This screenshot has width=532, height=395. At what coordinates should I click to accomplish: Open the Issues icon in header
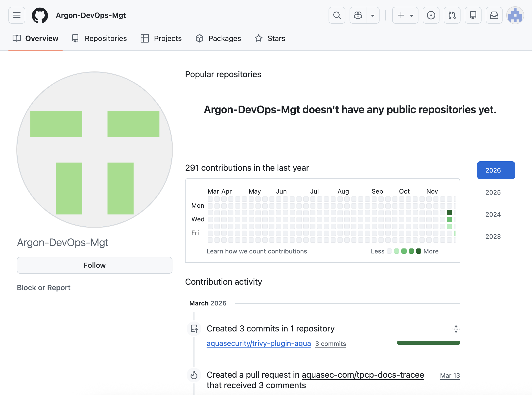(431, 15)
